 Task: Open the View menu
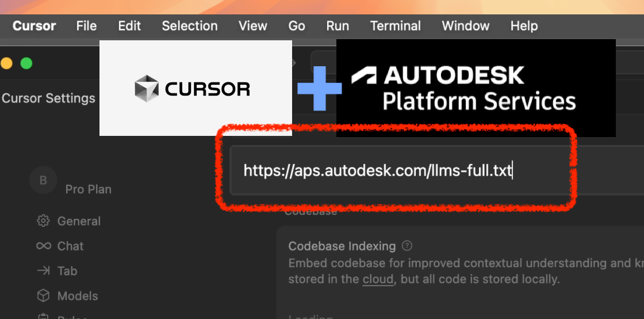click(x=253, y=26)
